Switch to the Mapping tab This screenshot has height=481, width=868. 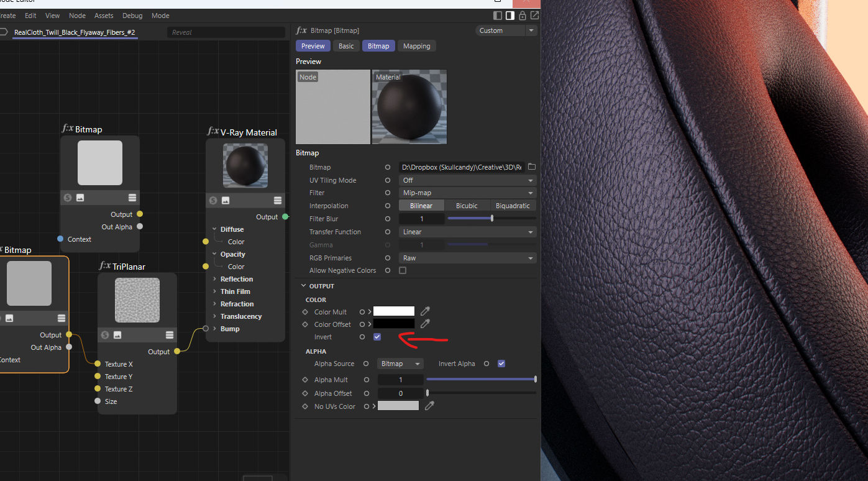point(416,46)
